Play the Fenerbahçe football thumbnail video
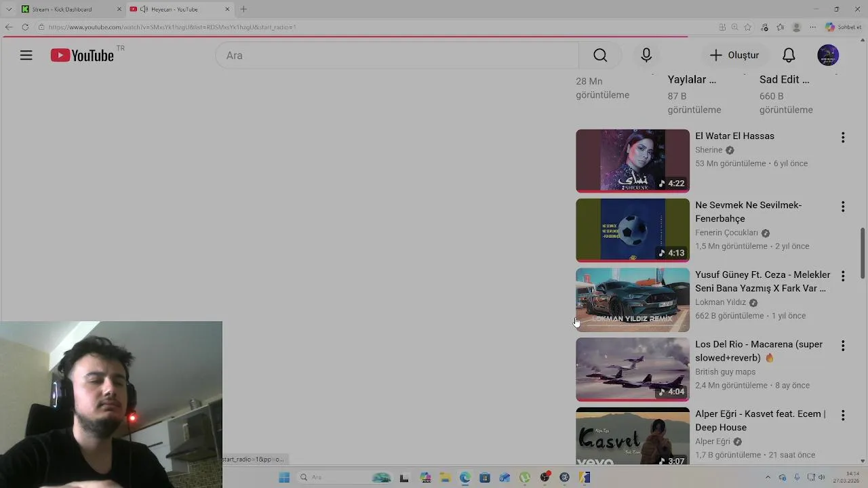The image size is (868, 488). [x=633, y=230]
